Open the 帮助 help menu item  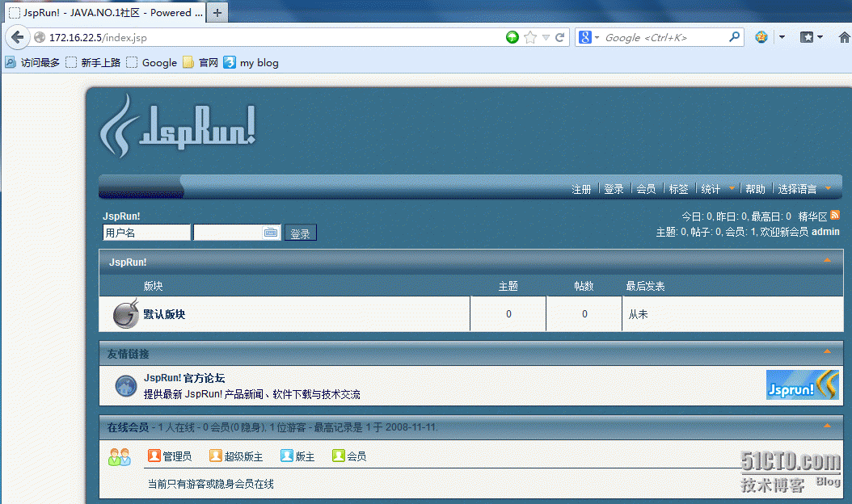coord(755,189)
